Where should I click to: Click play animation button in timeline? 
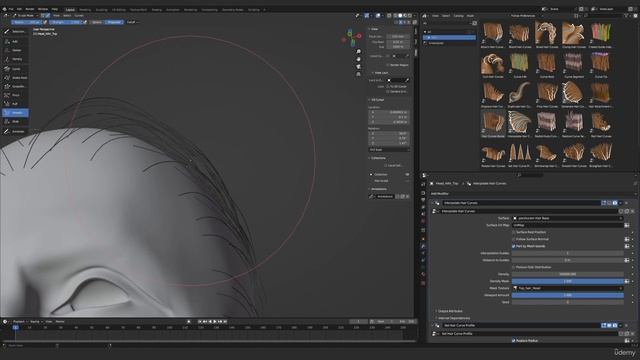[215, 322]
